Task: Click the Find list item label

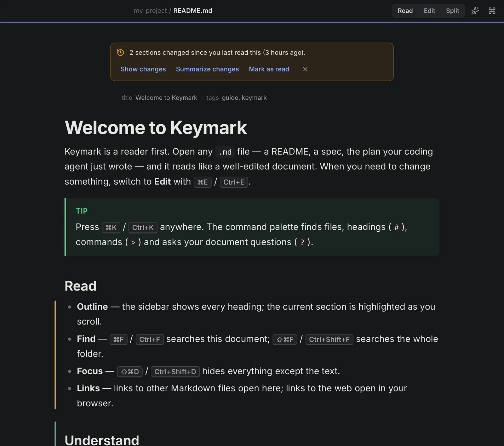Action: tap(86, 339)
